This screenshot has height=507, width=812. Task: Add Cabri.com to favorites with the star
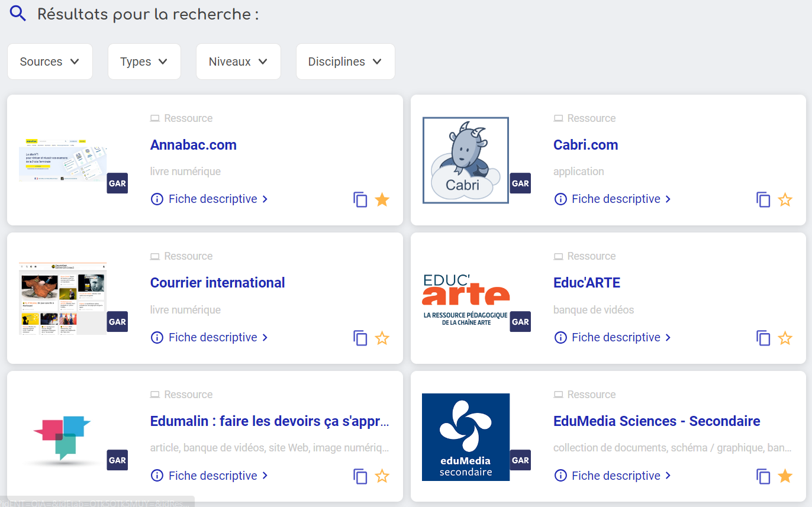[785, 200]
